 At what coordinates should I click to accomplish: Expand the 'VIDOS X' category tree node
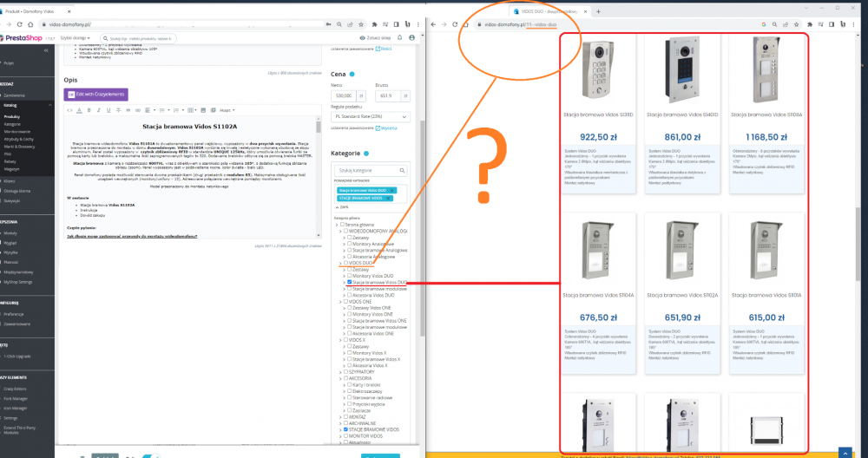pyautogui.click(x=340, y=340)
